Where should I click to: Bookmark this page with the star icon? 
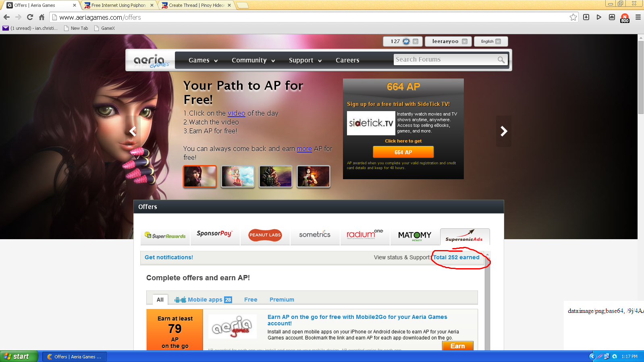(x=573, y=17)
